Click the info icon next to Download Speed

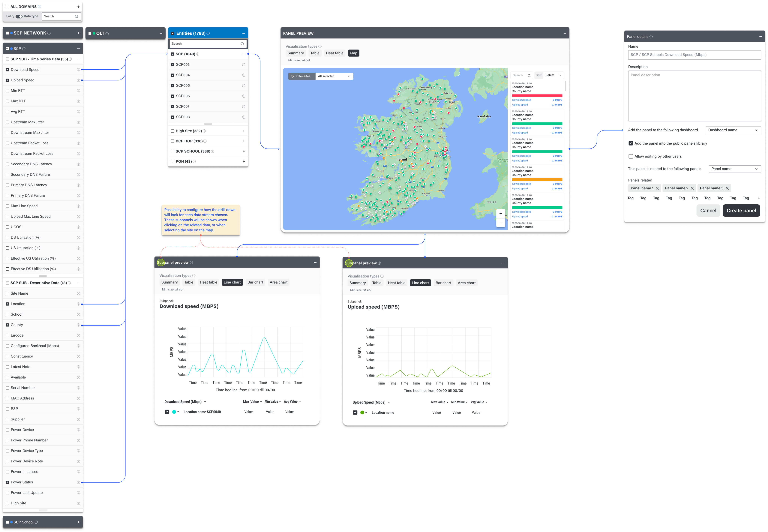tap(78, 69)
